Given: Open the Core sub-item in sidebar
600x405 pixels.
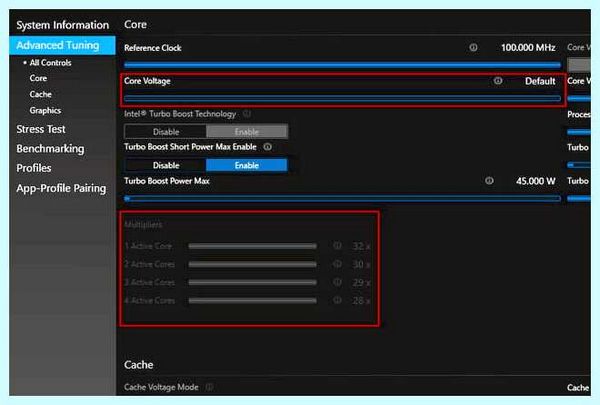Looking at the screenshot, I should 38,78.
